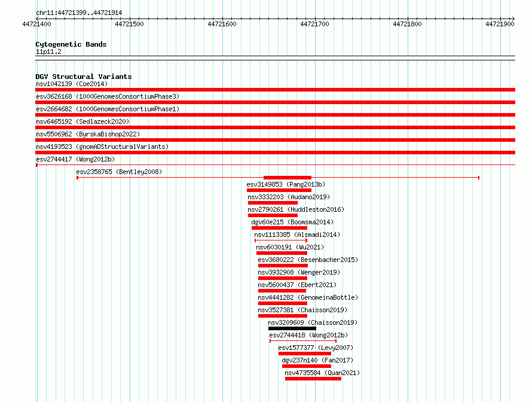Image resolution: width=532 pixels, height=402 pixels.
Task: Open nsv3332203 (Audano2019) variant
Action: click(289, 197)
